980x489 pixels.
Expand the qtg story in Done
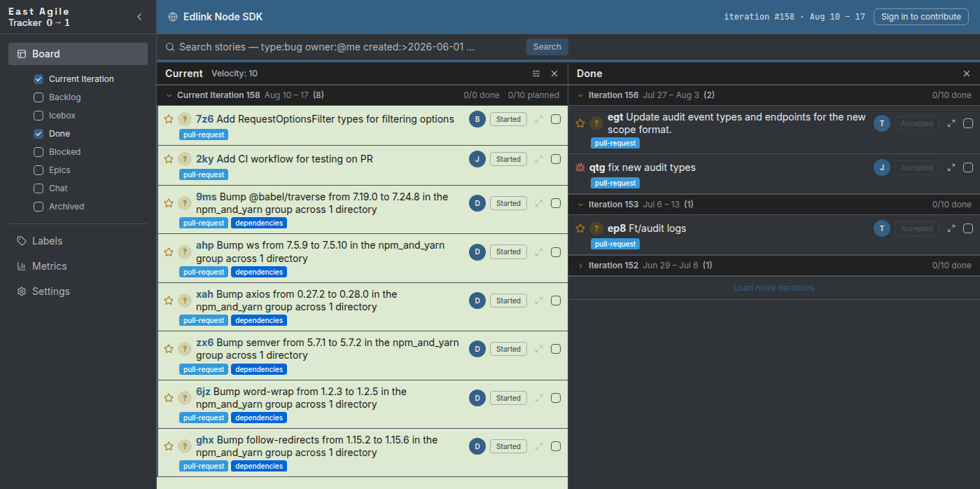coord(951,167)
